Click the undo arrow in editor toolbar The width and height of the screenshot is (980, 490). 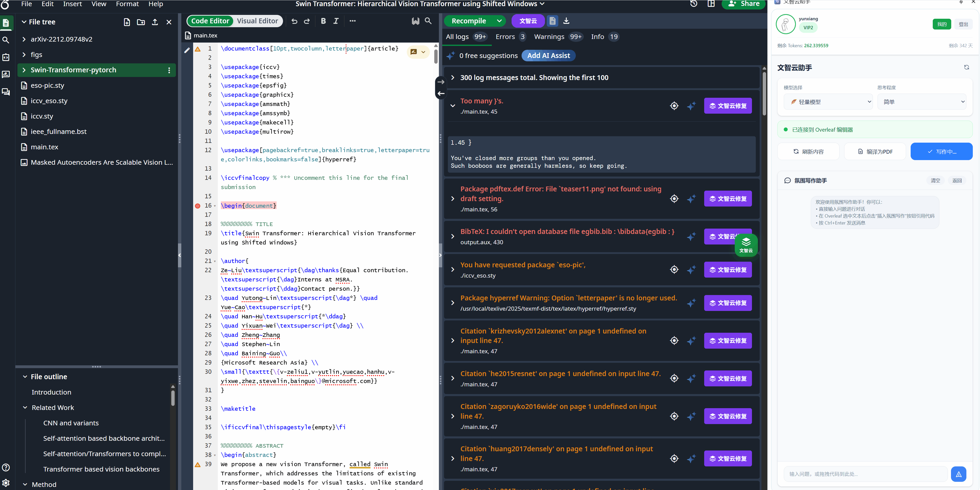pyautogui.click(x=294, y=21)
